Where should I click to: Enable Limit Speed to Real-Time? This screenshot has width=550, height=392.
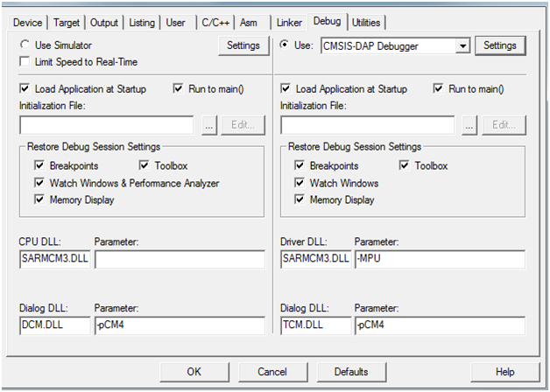[25, 62]
